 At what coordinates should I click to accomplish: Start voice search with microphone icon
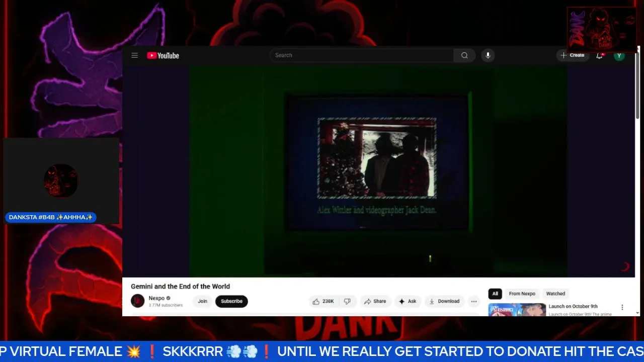click(x=488, y=55)
